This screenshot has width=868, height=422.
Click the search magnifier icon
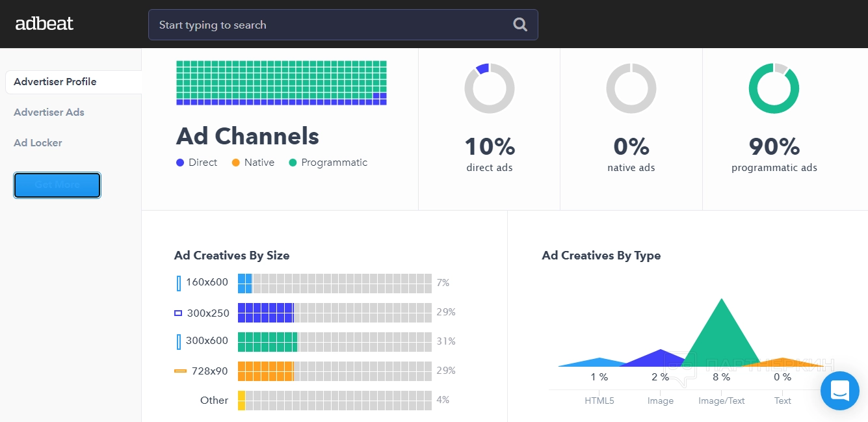pyautogui.click(x=519, y=25)
